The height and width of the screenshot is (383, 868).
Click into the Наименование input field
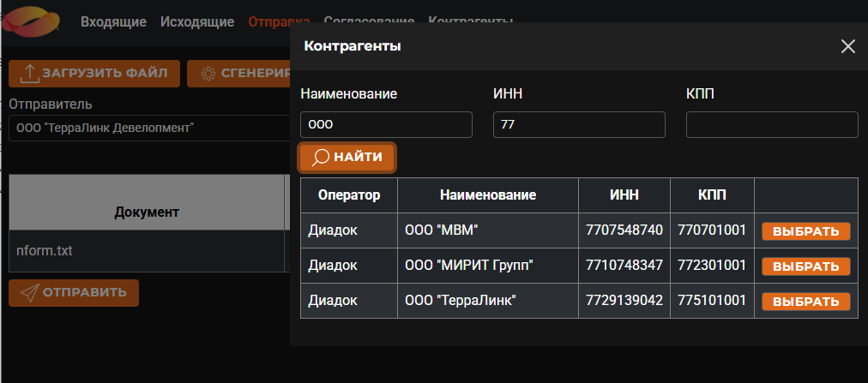click(386, 125)
